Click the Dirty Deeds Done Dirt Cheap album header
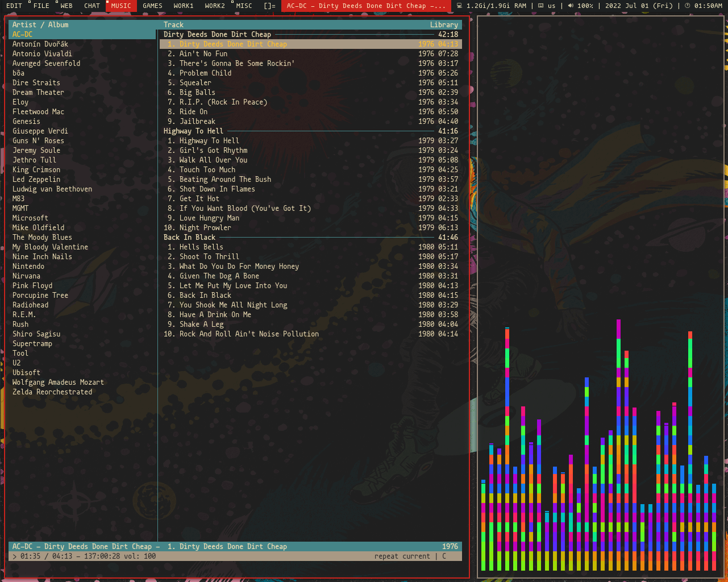The height and width of the screenshot is (582, 728). (x=311, y=35)
